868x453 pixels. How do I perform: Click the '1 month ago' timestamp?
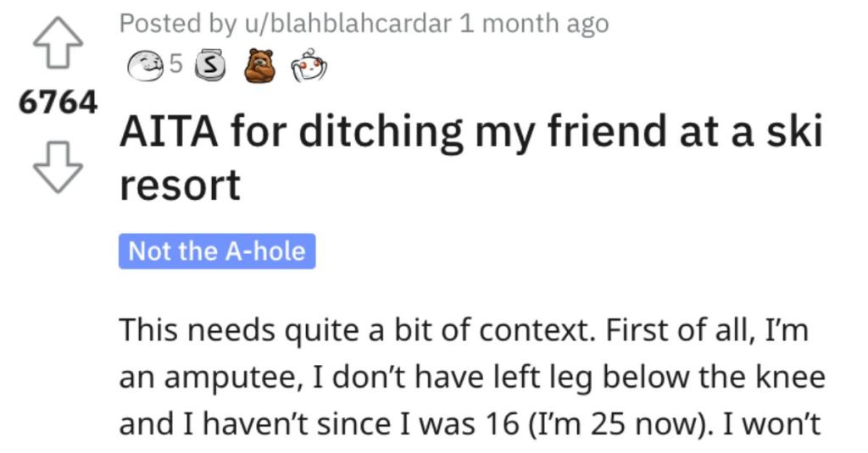tap(534, 24)
